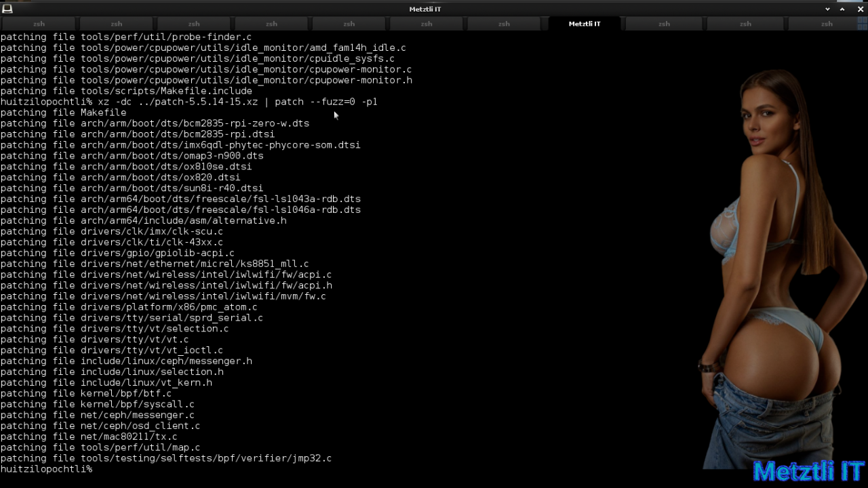Click the cpupower-monitor.c line
This screenshot has width=868, height=488.
[206, 70]
